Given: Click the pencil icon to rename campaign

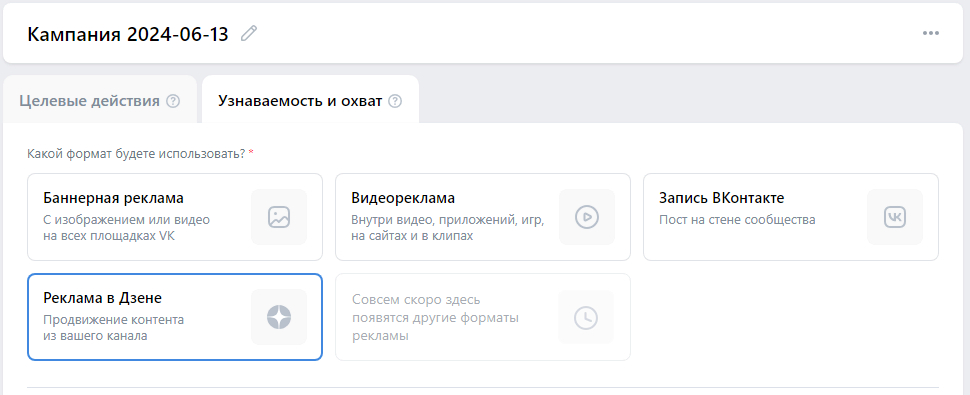Looking at the screenshot, I should point(249,33).
